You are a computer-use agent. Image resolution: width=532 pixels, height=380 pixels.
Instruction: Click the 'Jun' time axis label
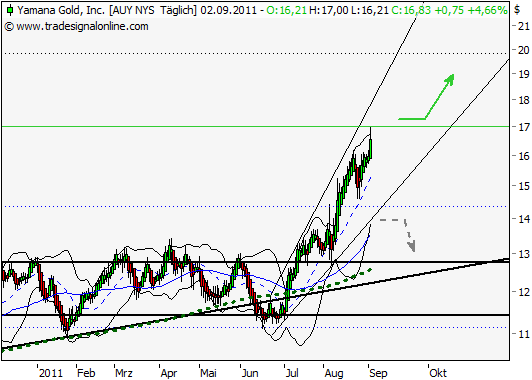[x=250, y=373]
